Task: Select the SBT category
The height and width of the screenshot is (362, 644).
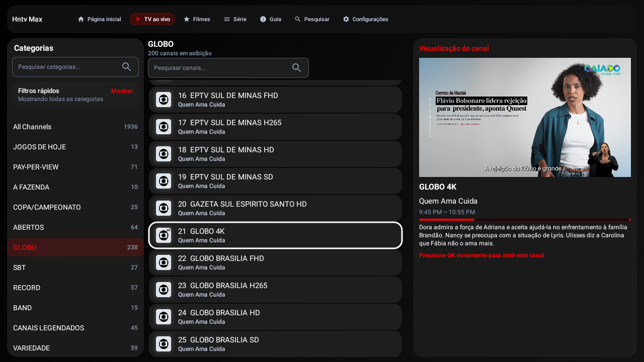Action: coord(75,267)
